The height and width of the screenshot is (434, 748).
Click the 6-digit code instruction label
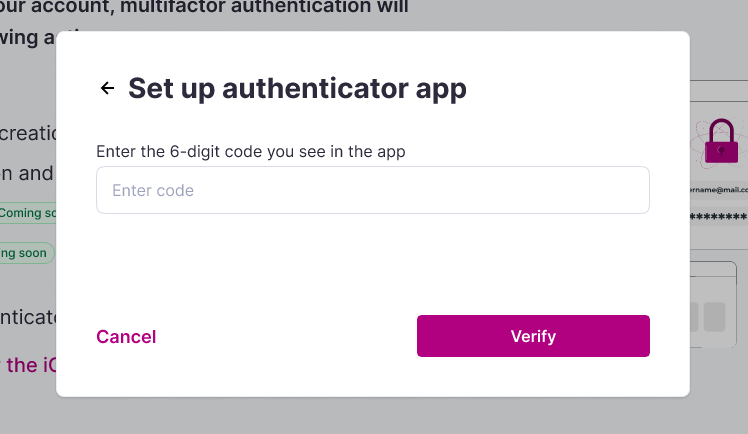[251, 152]
